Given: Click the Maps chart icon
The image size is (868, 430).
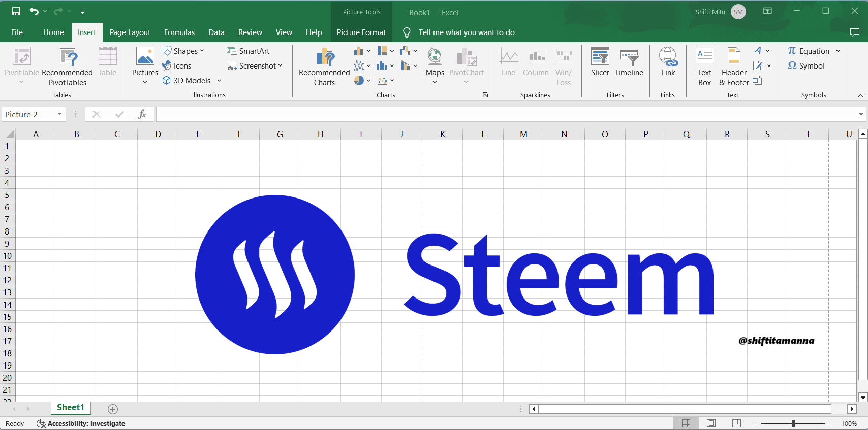Looking at the screenshot, I should click(x=435, y=67).
